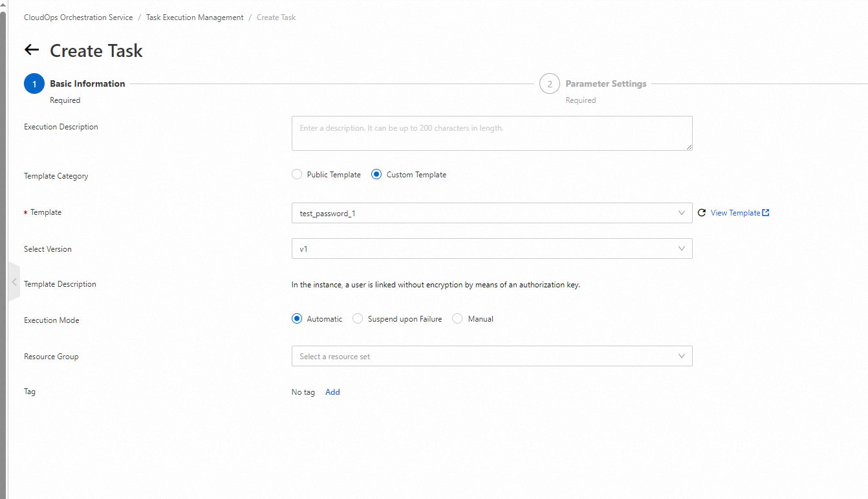This screenshot has width=868, height=499.
Task: Choose Suspend upon Failure execution mode
Action: click(358, 319)
